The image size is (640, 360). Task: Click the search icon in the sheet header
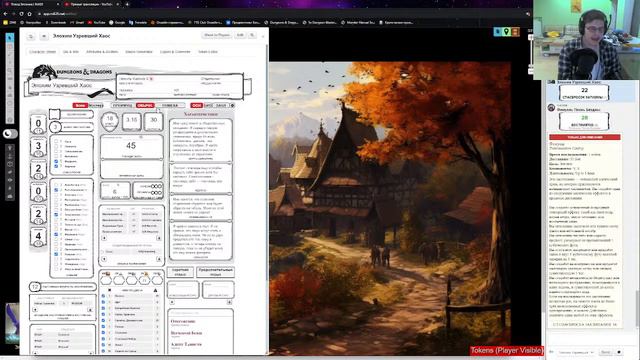tap(252, 36)
